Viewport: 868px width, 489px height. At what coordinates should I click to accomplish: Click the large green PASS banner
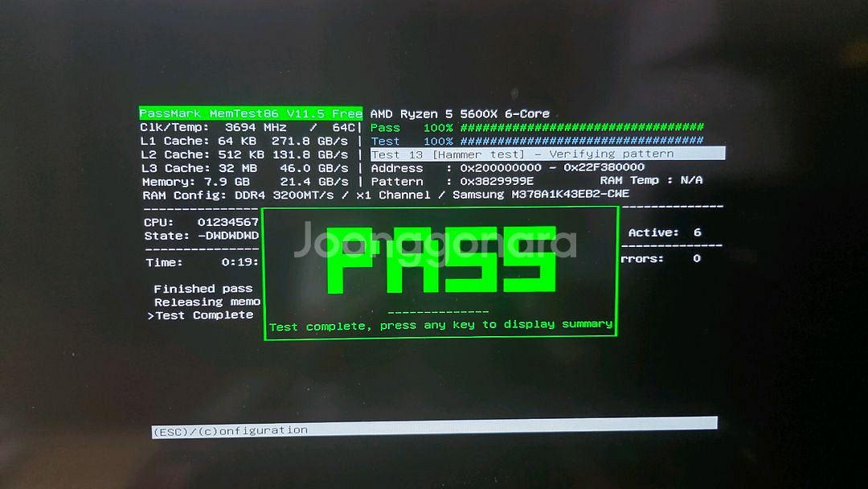click(x=440, y=261)
